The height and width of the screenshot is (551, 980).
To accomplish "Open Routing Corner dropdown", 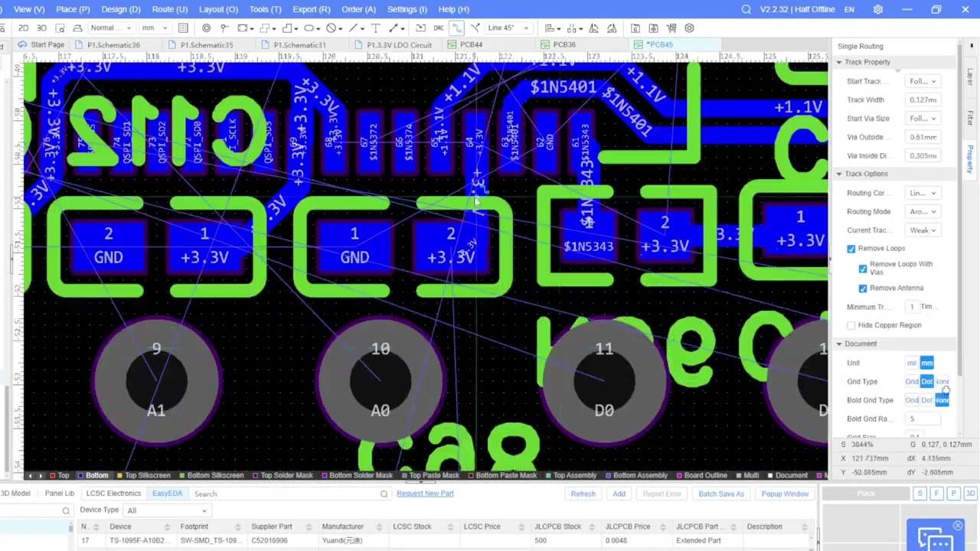I will (x=922, y=193).
